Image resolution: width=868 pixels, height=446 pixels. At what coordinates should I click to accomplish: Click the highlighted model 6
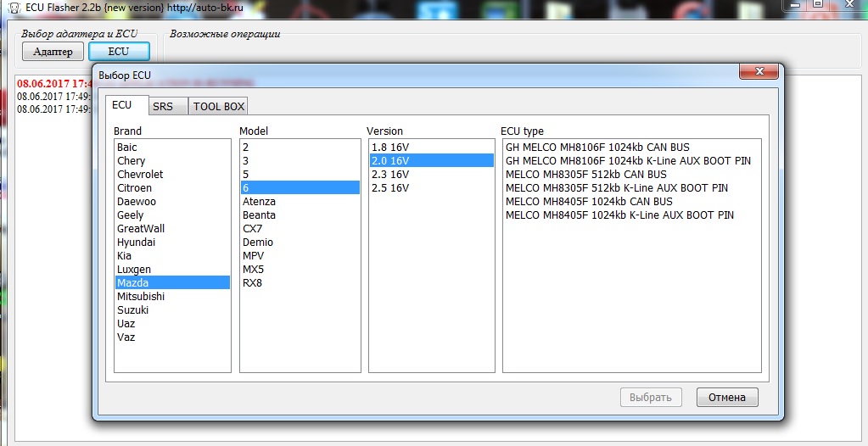[300, 188]
